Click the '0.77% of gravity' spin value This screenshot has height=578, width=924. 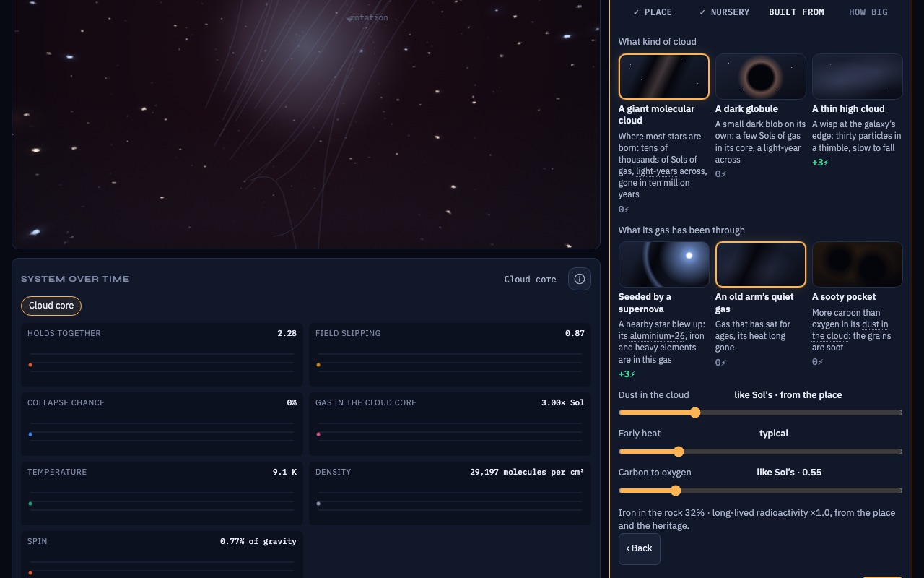(x=258, y=541)
